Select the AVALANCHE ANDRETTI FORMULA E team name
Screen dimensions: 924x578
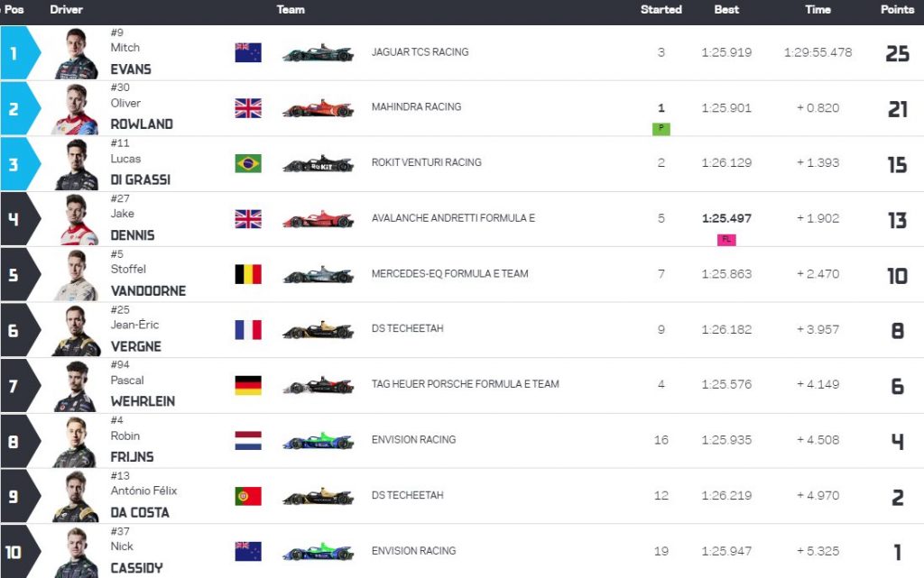point(453,218)
